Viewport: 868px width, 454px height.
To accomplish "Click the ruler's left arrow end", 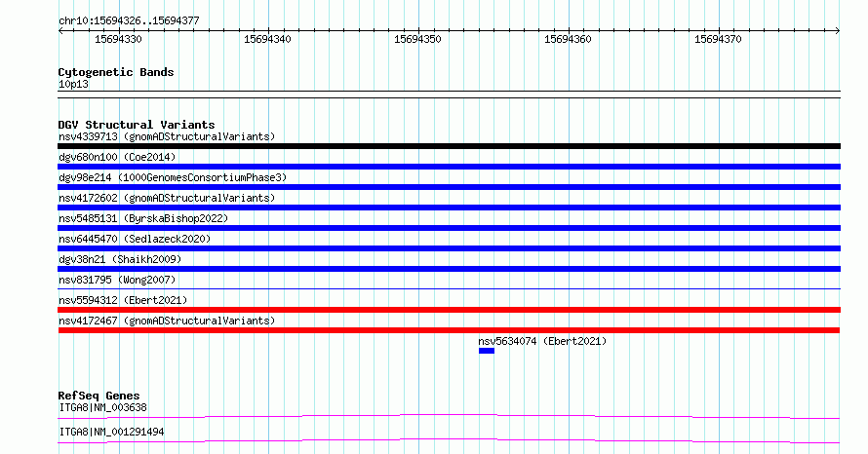I will [x=60, y=30].
